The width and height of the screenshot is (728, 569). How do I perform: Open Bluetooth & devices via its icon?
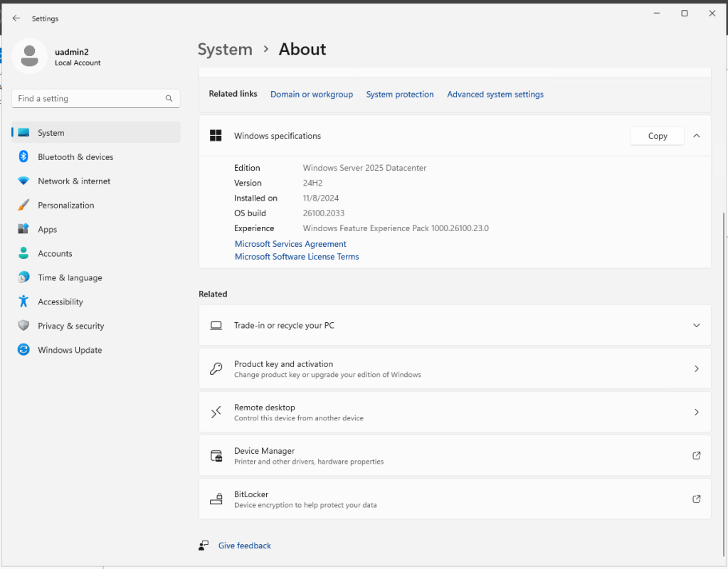[23, 157]
